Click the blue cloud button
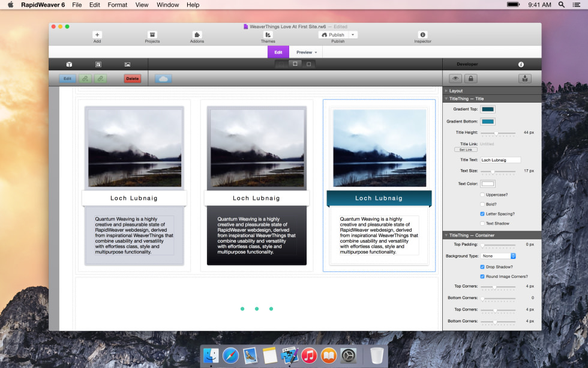This screenshot has height=368, width=588. pos(163,79)
